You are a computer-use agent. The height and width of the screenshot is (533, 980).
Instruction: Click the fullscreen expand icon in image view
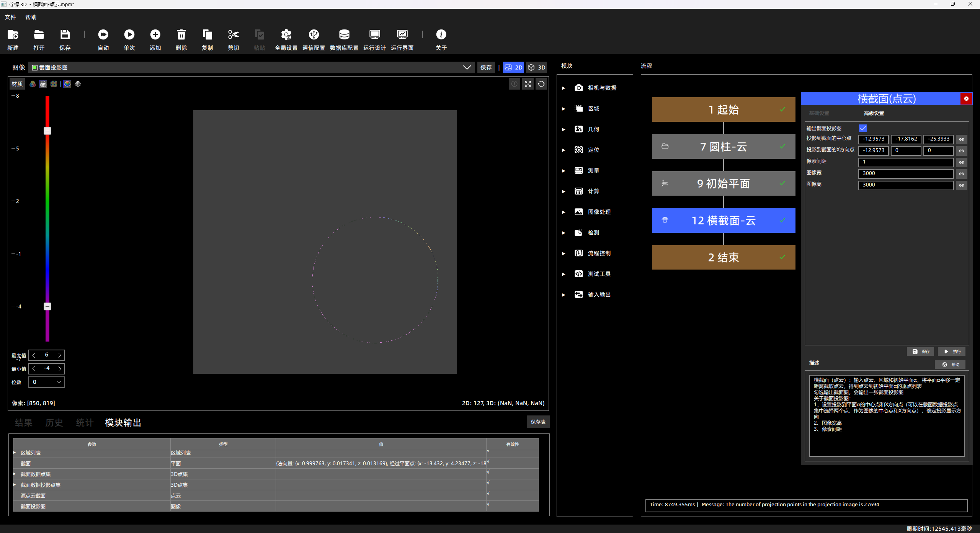tap(528, 84)
